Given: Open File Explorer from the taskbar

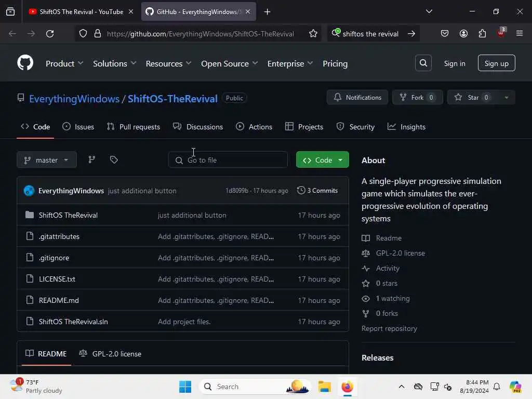Looking at the screenshot, I should (324, 387).
